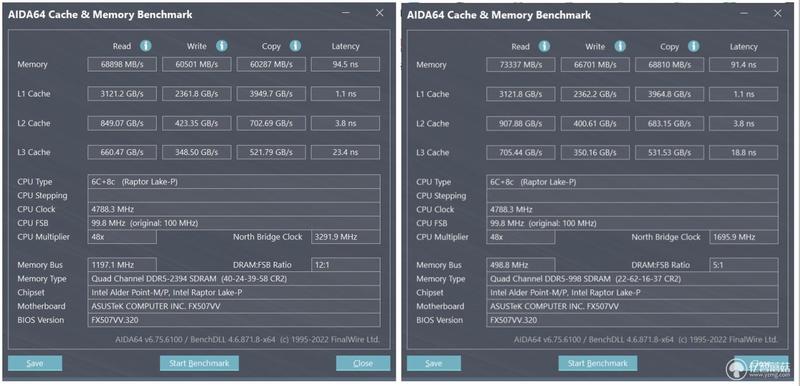This screenshot has width=800, height=386.
Task: Select L3 Cache write 350.16 GB/s
Action: tap(595, 152)
